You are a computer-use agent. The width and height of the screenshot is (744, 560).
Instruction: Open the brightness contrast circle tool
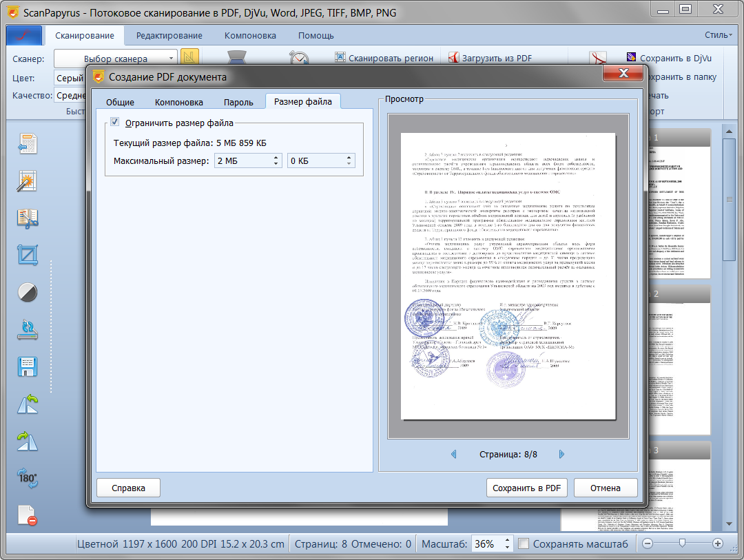click(x=28, y=292)
